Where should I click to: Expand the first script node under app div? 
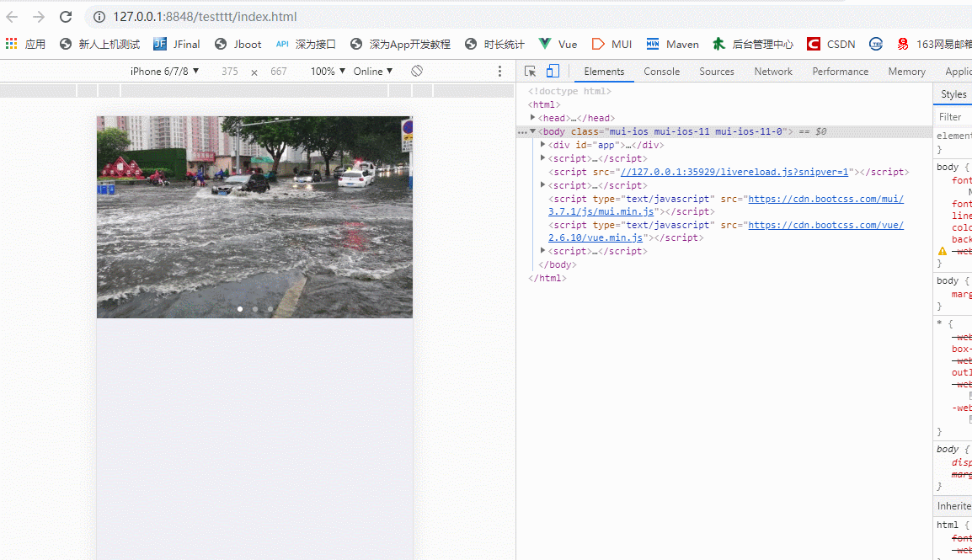click(x=543, y=158)
